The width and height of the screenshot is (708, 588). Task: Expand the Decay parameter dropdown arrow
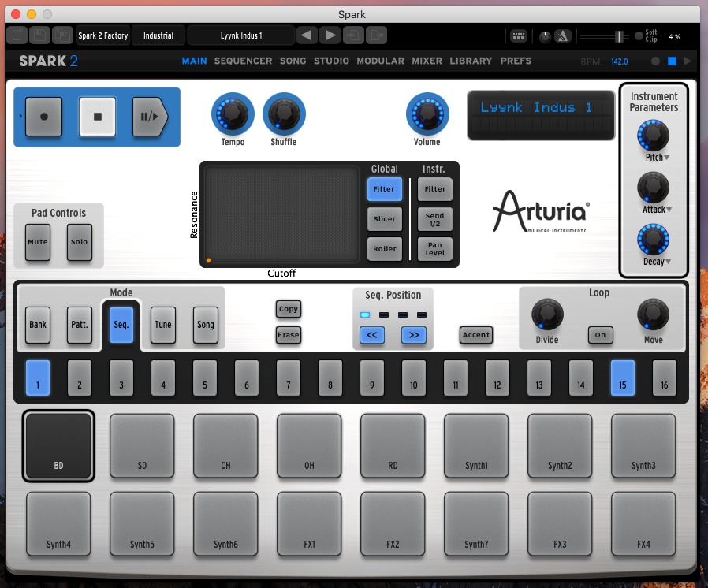tap(669, 262)
